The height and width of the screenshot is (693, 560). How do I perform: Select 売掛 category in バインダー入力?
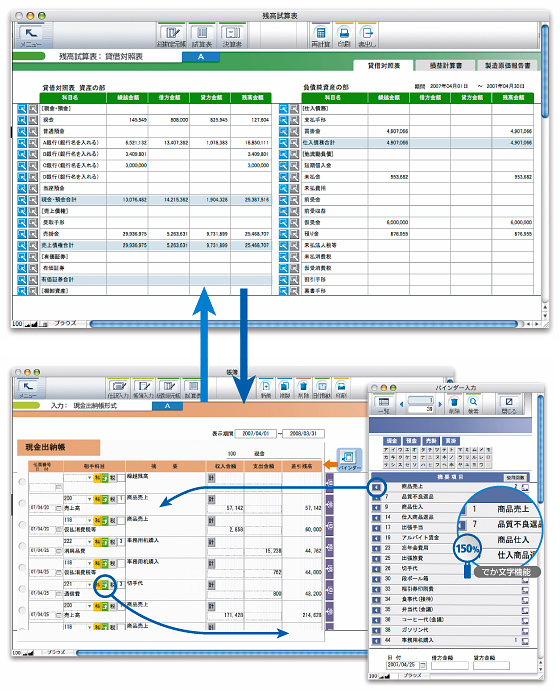coord(431,441)
